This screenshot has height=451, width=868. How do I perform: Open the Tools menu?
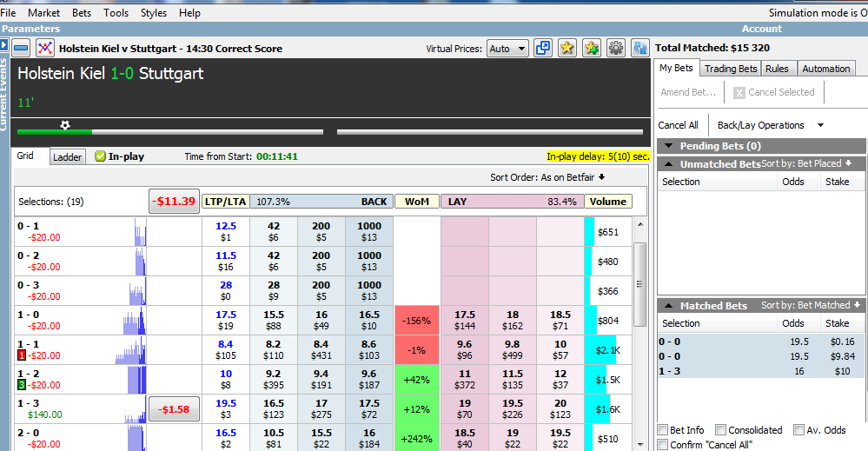(x=116, y=13)
